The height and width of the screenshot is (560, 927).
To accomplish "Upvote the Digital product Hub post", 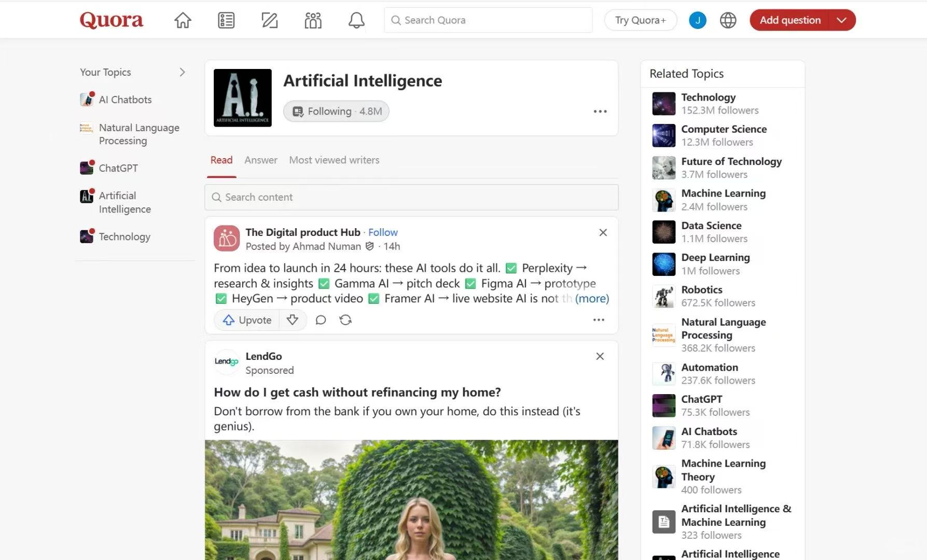I will pos(247,320).
